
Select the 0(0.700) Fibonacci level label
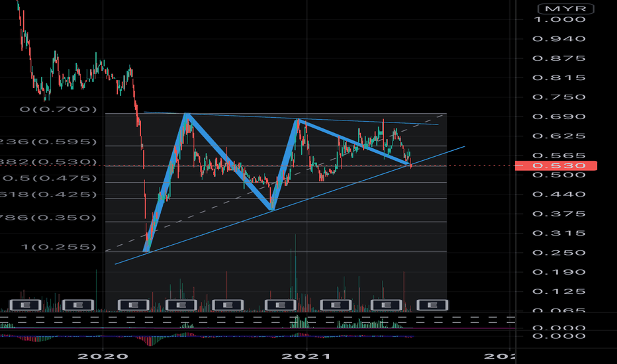point(58,109)
